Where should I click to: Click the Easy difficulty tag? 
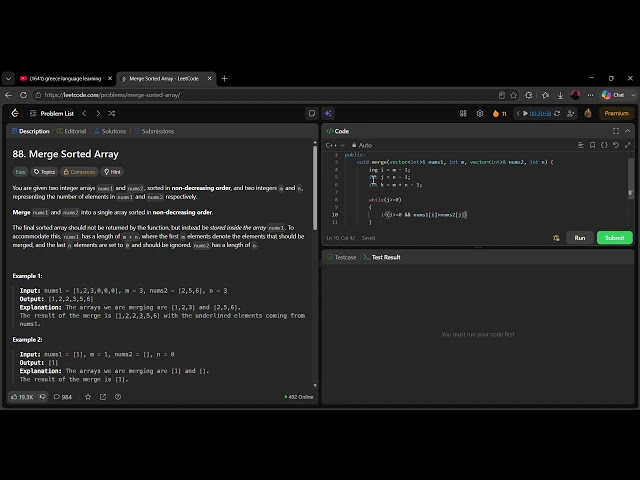pos(20,172)
